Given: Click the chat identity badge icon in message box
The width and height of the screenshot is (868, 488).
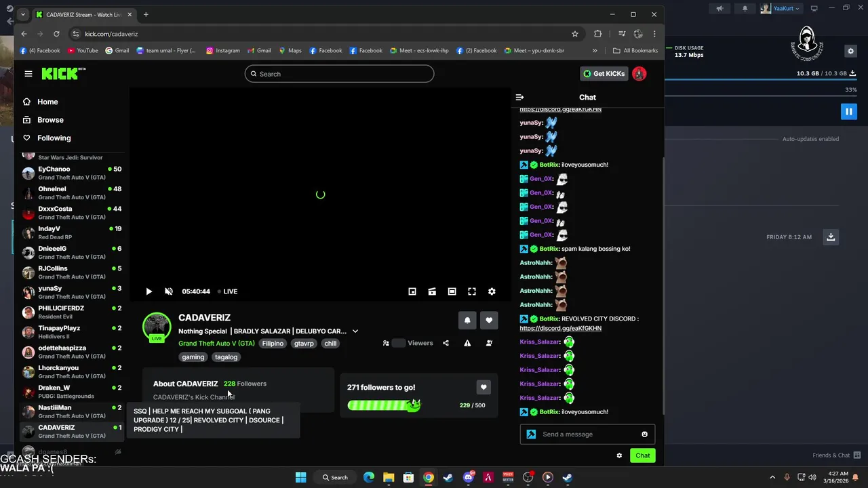Looking at the screenshot, I should tap(531, 434).
